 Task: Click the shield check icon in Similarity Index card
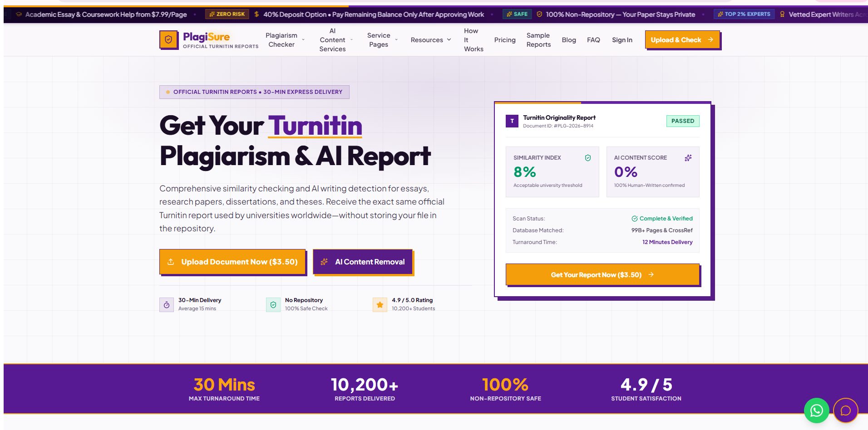click(588, 158)
